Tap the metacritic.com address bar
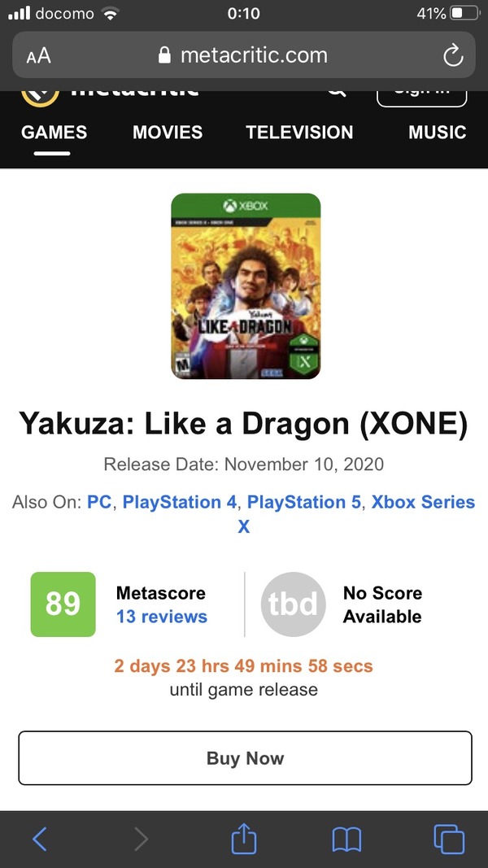488x868 pixels. pyautogui.click(x=243, y=55)
